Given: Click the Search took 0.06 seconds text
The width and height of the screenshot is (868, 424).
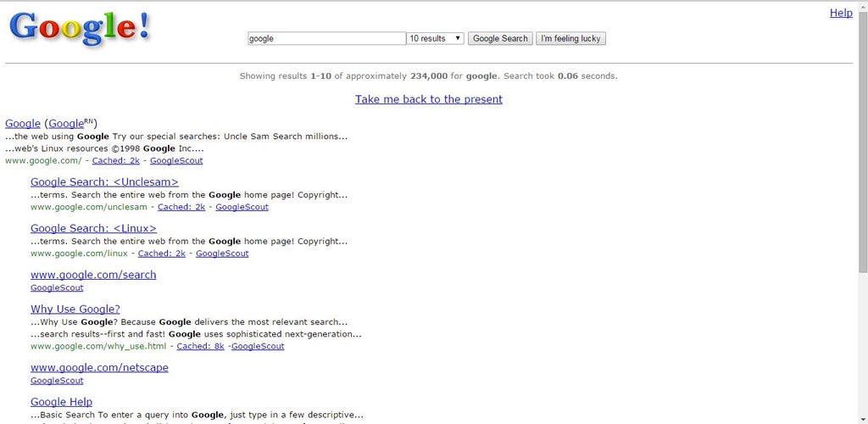Looking at the screenshot, I should [560, 75].
